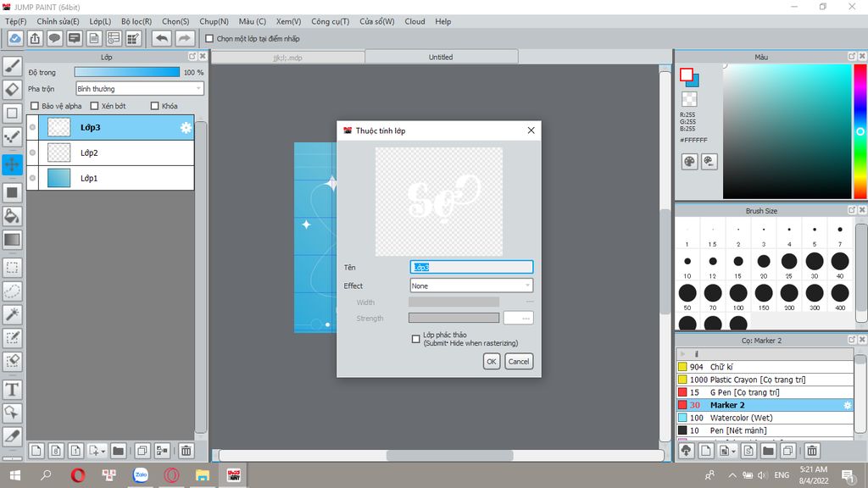Enable Xén bớt checkbox

pyautogui.click(x=95, y=106)
